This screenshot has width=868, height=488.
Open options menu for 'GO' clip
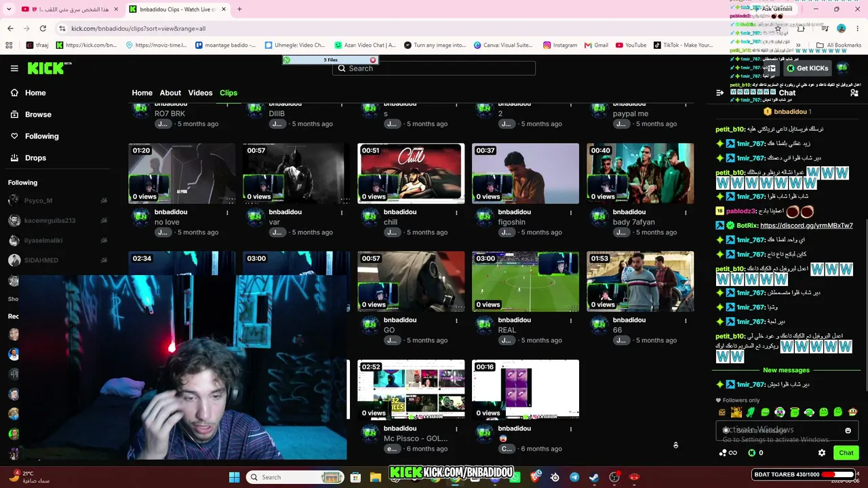456,320
